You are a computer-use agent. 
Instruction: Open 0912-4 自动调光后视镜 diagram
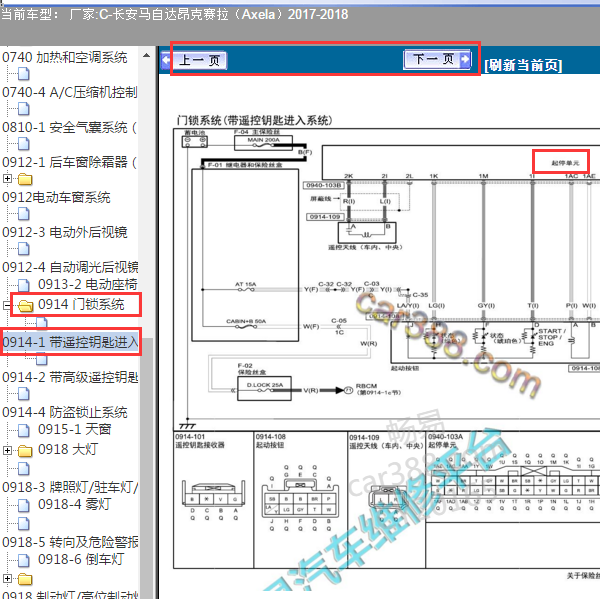(70, 267)
